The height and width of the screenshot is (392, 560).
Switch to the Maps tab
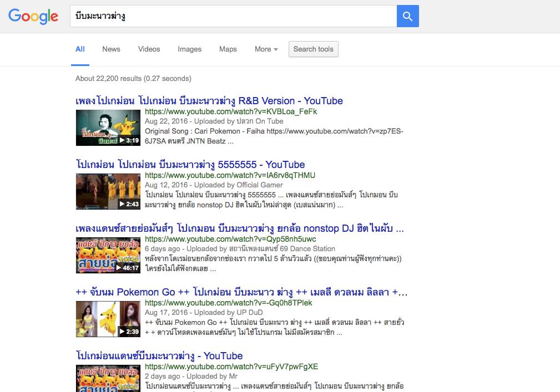228,49
